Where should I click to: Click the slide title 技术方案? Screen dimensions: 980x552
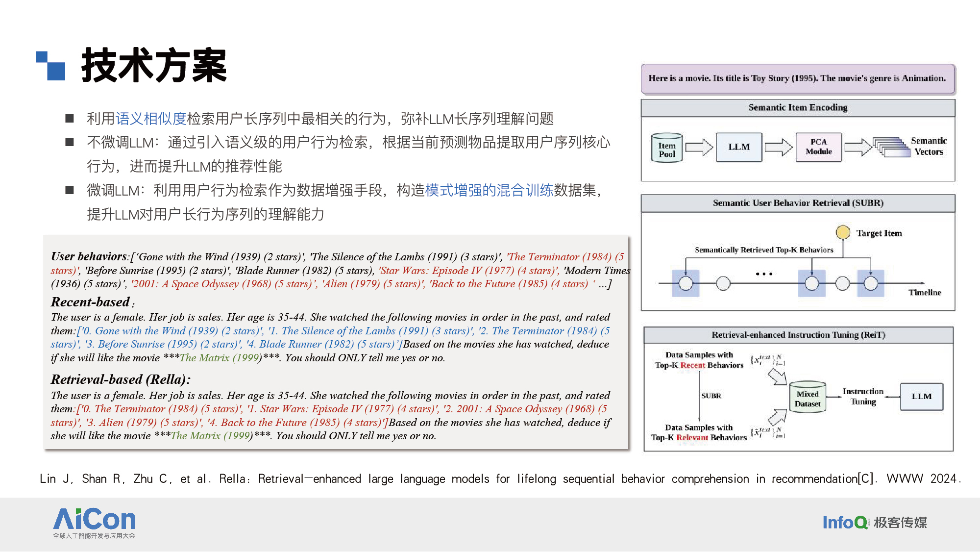154,66
